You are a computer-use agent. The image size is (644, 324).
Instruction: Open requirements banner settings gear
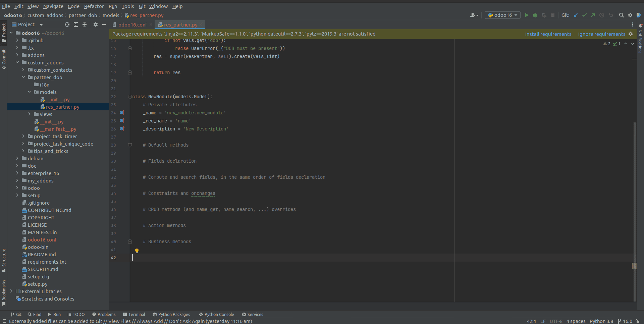tap(631, 34)
